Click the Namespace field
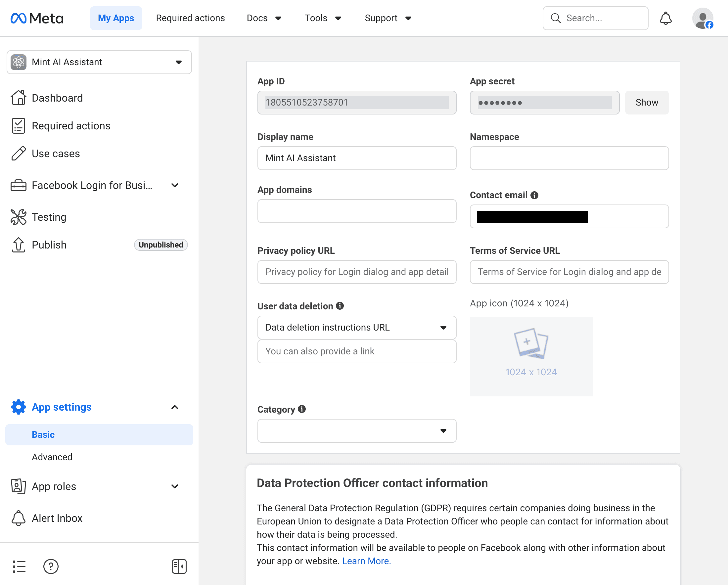The width and height of the screenshot is (728, 585). [569, 158]
